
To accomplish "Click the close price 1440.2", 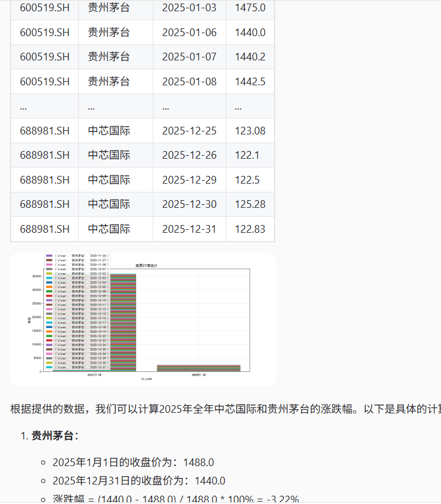I will point(250,57).
